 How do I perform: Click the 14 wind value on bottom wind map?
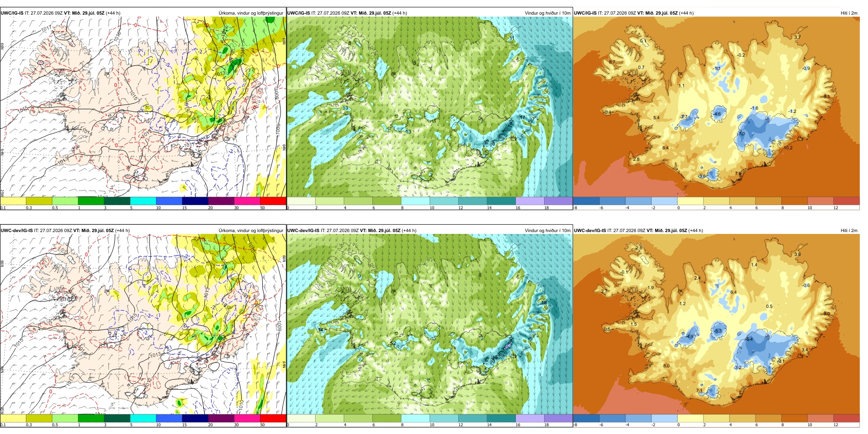click(x=321, y=330)
